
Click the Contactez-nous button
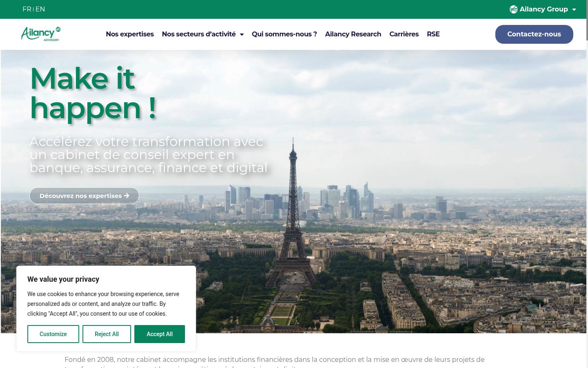point(534,34)
